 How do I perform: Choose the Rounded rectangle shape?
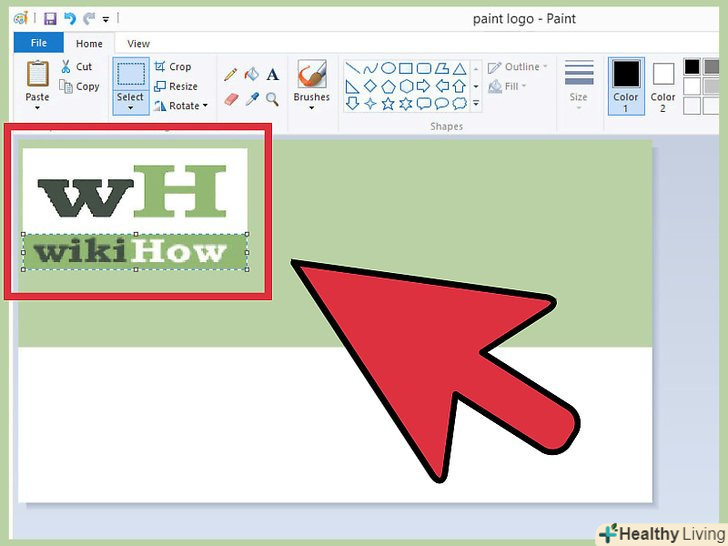pyautogui.click(x=423, y=69)
